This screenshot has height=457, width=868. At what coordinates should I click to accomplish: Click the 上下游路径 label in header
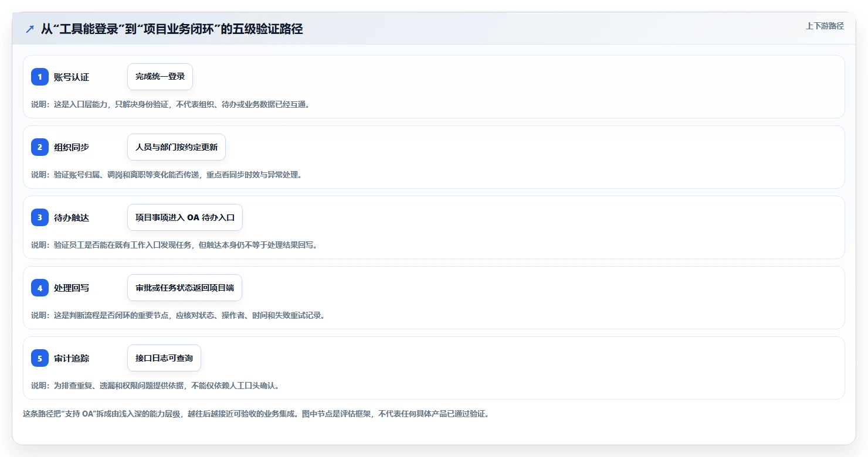click(x=825, y=26)
